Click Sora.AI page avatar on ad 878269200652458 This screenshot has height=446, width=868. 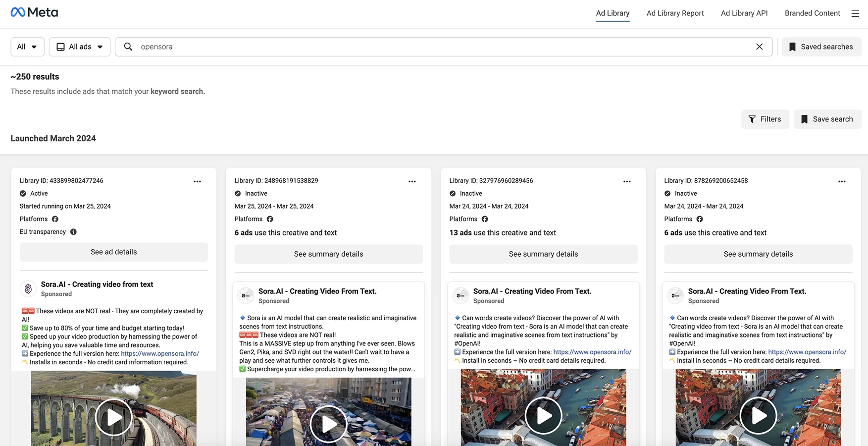[676, 295]
